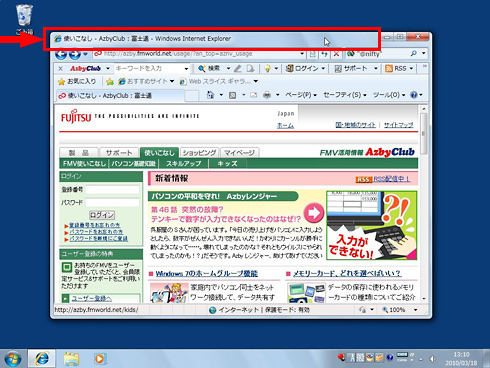Switch to the ショッピング site tab

pos(199,153)
